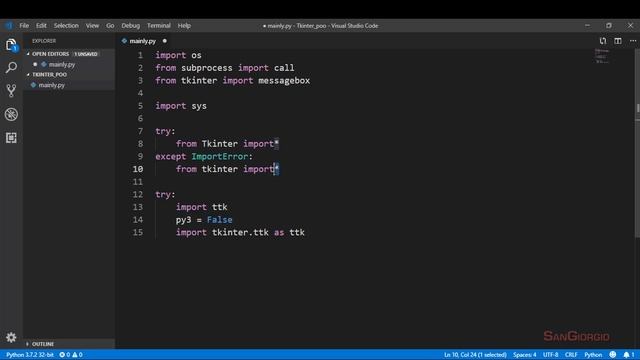Click the '1 UNSAVED' badge in Open Editors
The width and height of the screenshot is (640, 360).
point(86,54)
